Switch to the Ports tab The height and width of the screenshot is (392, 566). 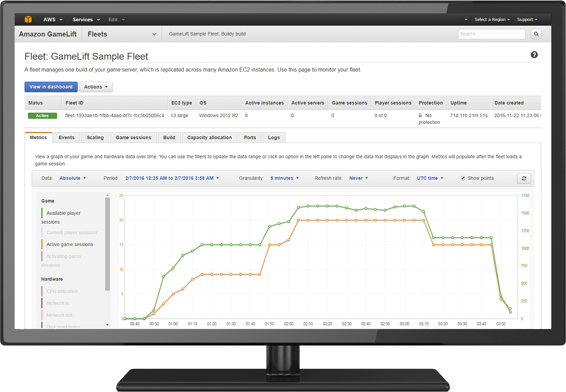coord(250,137)
